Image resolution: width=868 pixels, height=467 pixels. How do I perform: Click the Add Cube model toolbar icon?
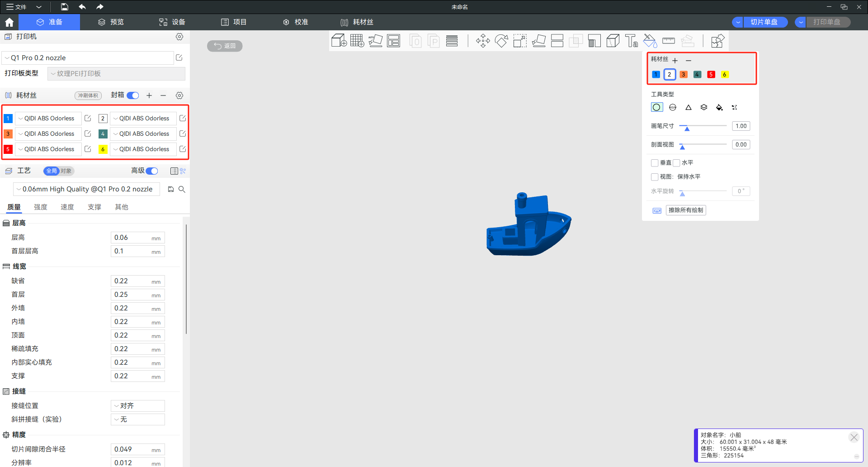tap(339, 41)
